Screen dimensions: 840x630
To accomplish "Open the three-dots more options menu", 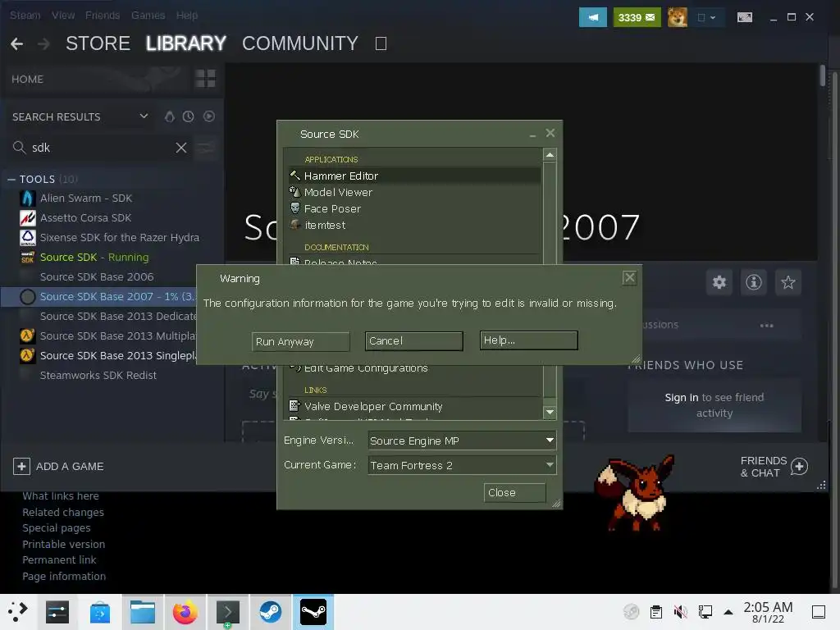I will (767, 326).
